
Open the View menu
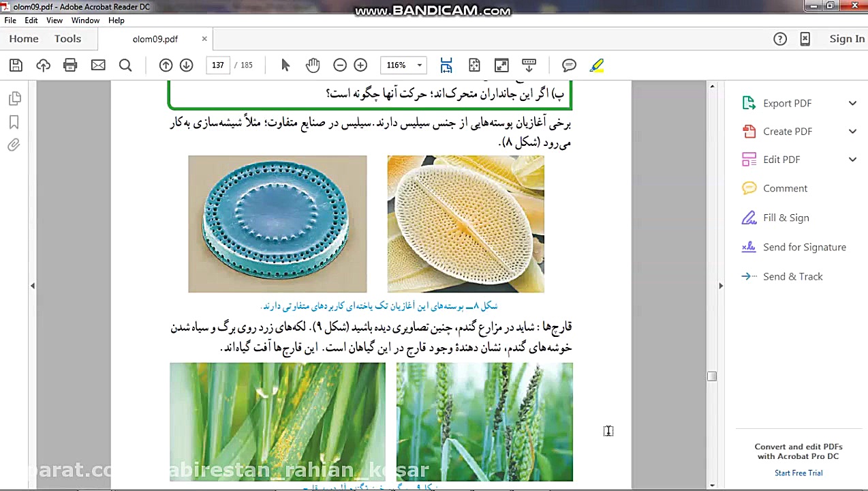point(54,20)
